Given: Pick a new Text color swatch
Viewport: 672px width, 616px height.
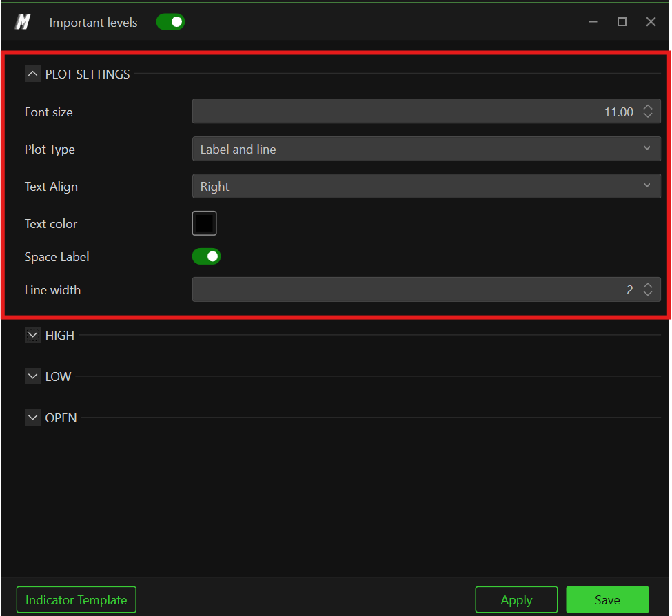Looking at the screenshot, I should [x=205, y=223].
